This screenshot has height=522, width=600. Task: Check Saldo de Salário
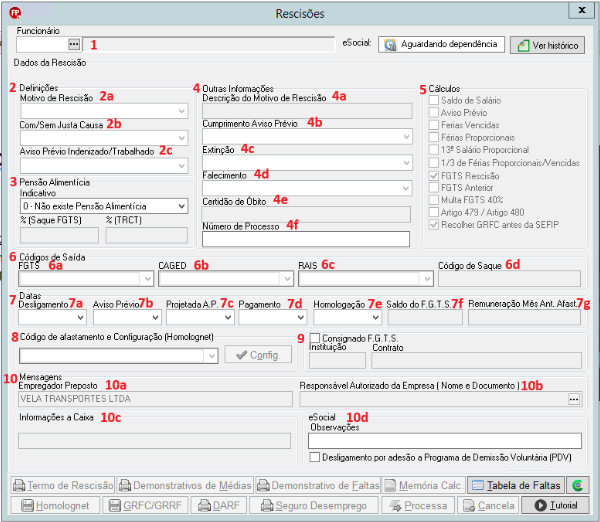pyautogui.click(x=434, y=100)
